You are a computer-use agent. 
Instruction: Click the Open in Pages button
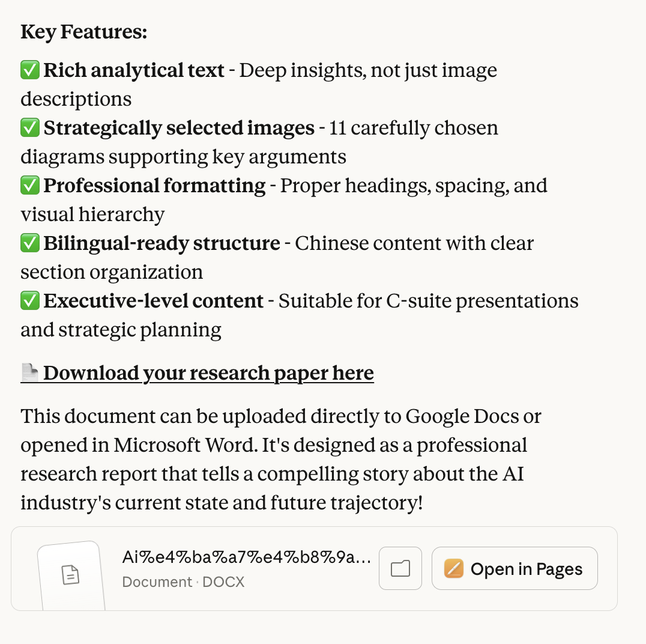coord(515,568)
